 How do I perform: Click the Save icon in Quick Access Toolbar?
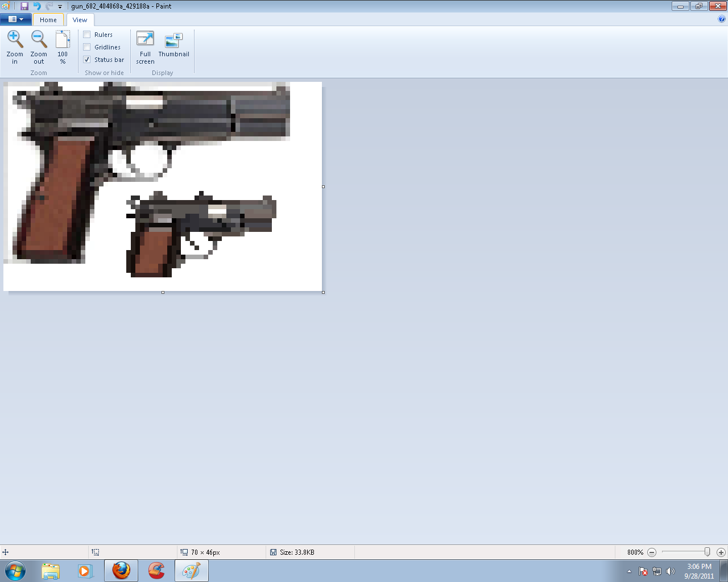pos(24,6)
